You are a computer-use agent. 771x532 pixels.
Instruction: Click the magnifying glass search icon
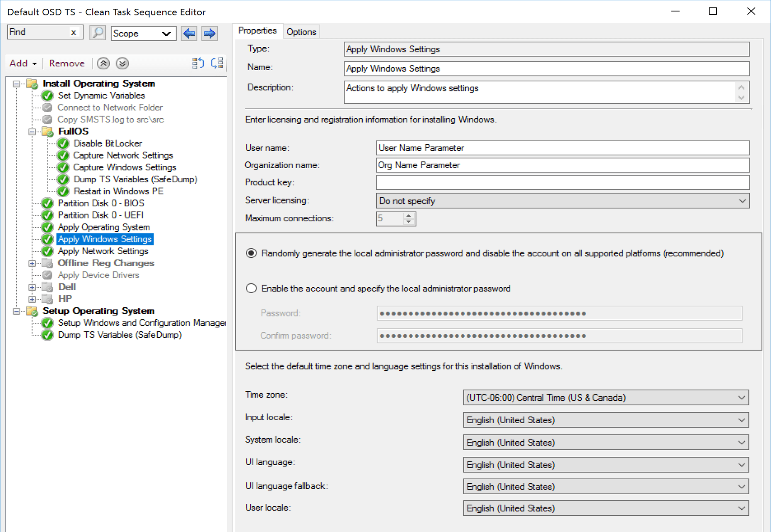tap(98, 33)
